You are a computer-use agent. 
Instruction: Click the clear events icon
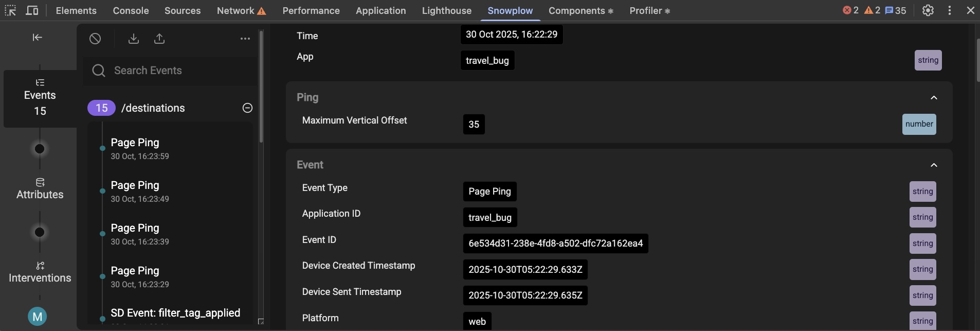pos(95,39)
